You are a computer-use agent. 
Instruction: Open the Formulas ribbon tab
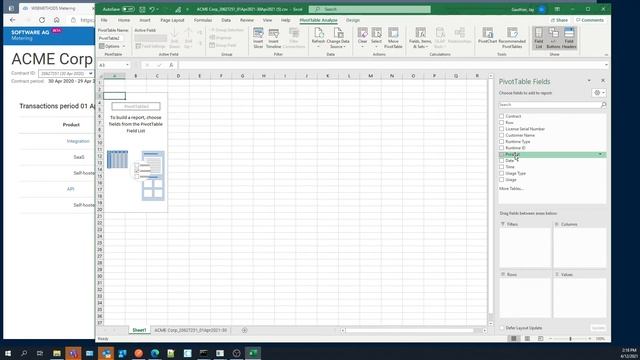203,20
